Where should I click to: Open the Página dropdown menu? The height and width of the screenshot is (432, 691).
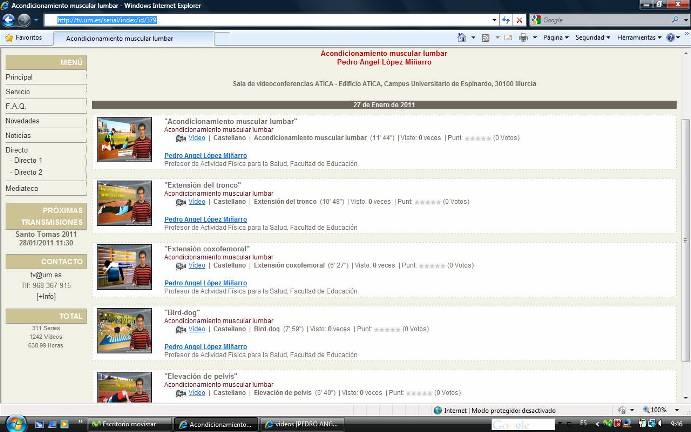[x=556, y=38]
